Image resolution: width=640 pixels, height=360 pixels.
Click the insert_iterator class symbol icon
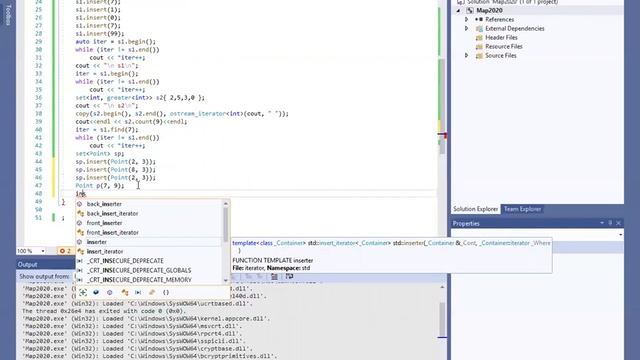[x=80, y=251]
